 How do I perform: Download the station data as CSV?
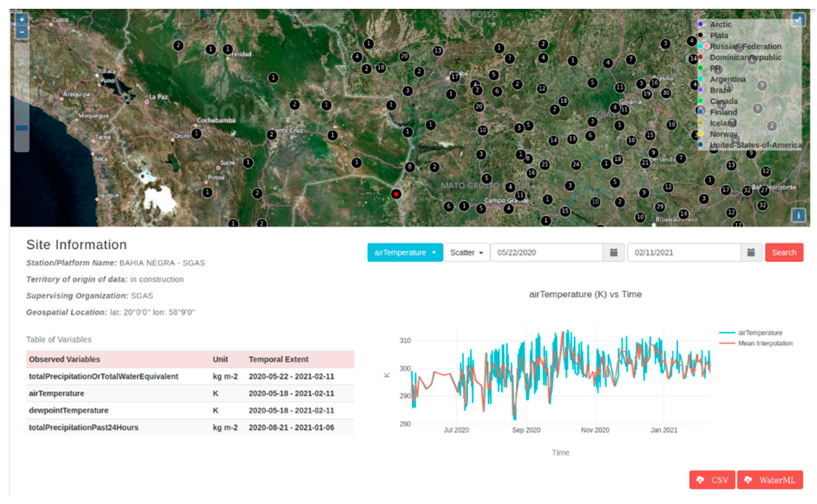pos(712,480)
